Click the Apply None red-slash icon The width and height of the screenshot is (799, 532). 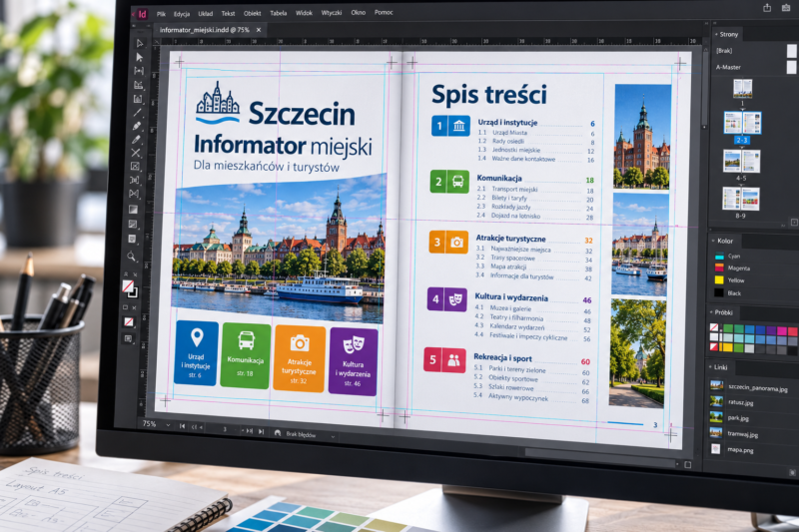[129, 321]
